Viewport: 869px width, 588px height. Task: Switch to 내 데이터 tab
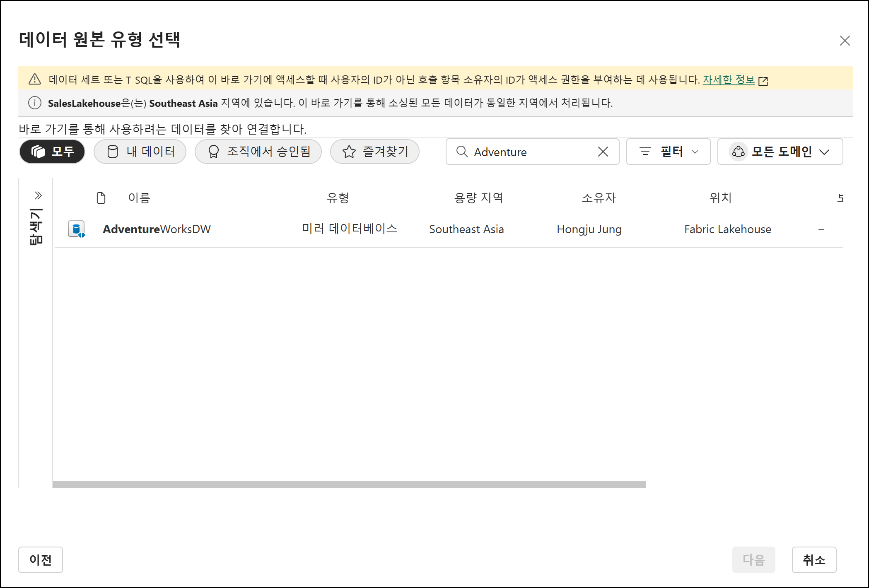pos(140,152)
